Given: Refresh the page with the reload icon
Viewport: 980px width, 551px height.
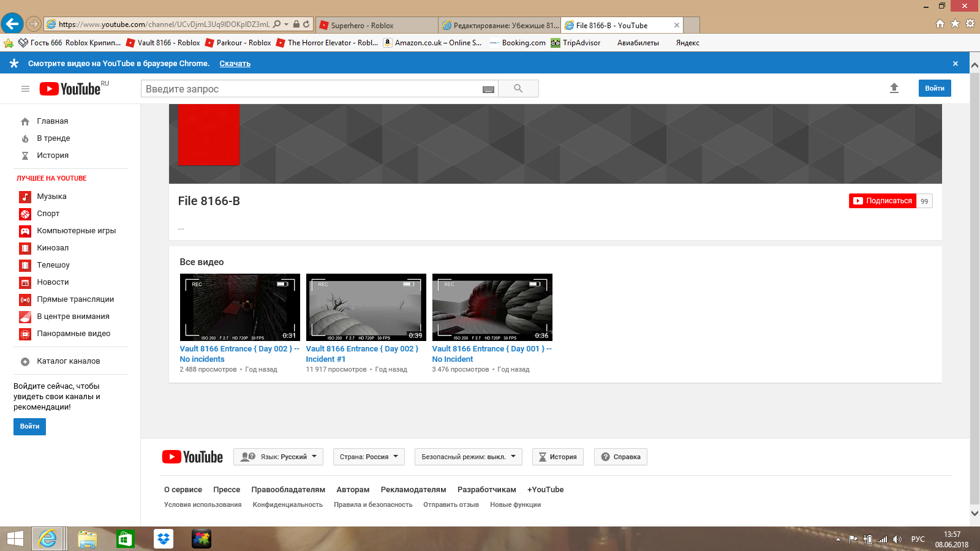Looking at the screenshot, I should click(x=306, y=24).
